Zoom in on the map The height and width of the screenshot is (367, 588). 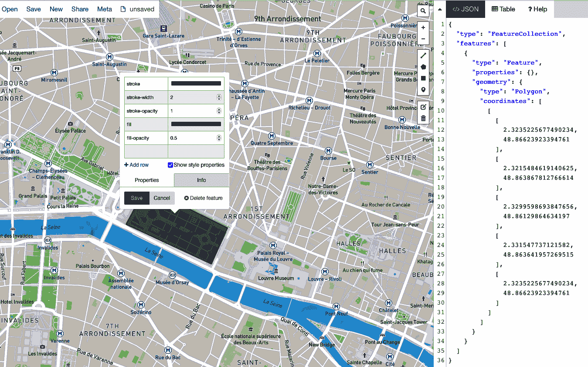(423, 27)
